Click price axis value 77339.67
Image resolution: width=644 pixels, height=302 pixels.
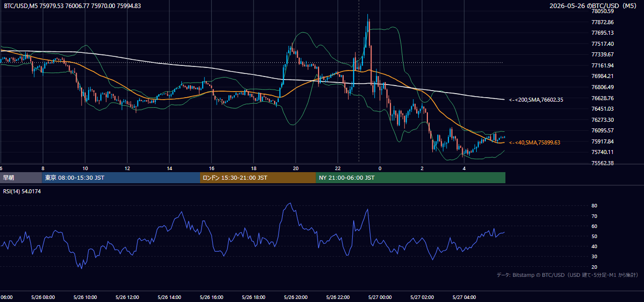(602, 54)
